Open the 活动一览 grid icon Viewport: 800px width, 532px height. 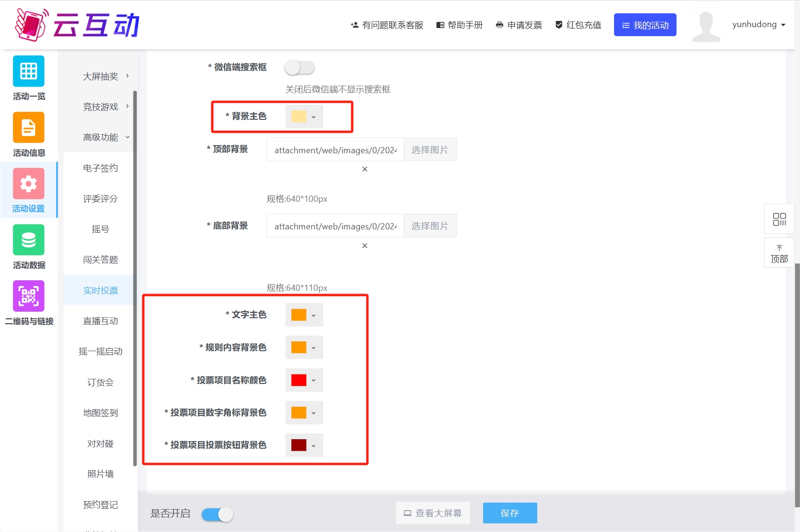pyautogui.click(x=29, y=71)
